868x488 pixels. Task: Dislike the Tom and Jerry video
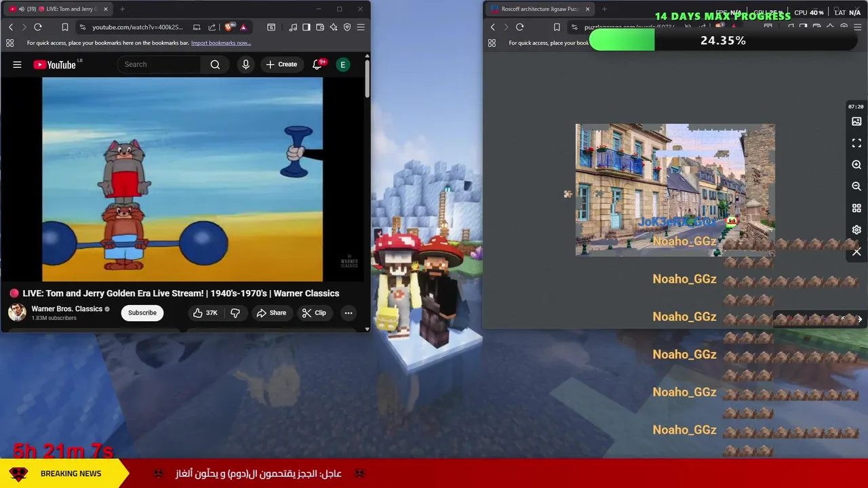[x=235, y=312]
